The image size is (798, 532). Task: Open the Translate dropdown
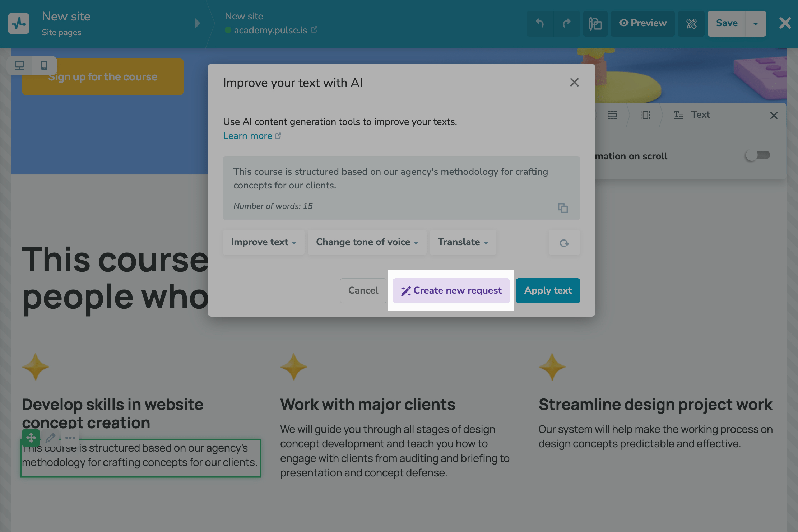(x=463, y=242)
